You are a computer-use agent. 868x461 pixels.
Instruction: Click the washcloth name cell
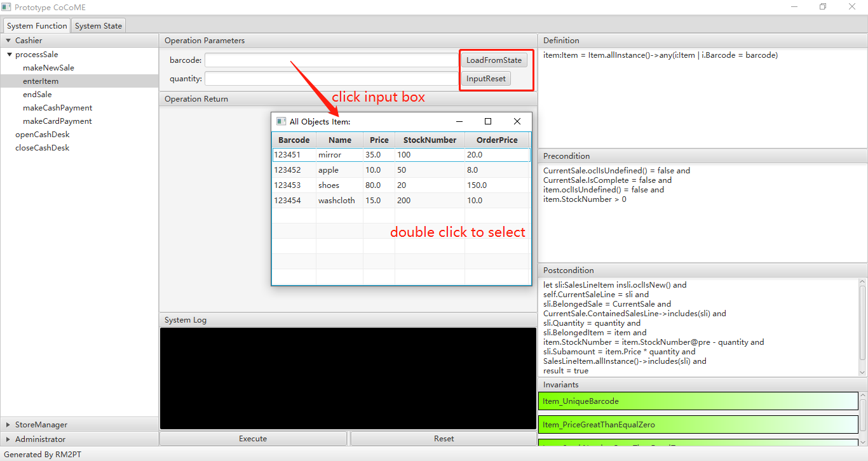point(340,201)
